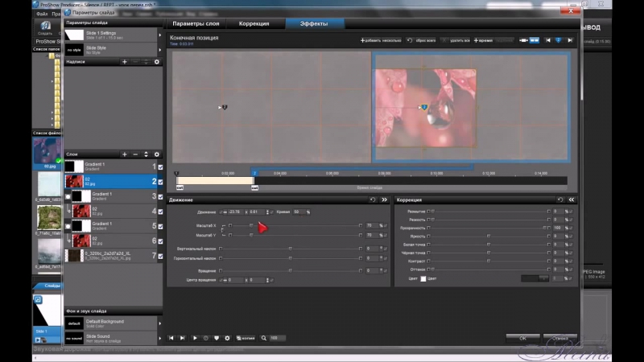
Task: Click copy-back double arrow in Коррекция header
Action: 572,200
